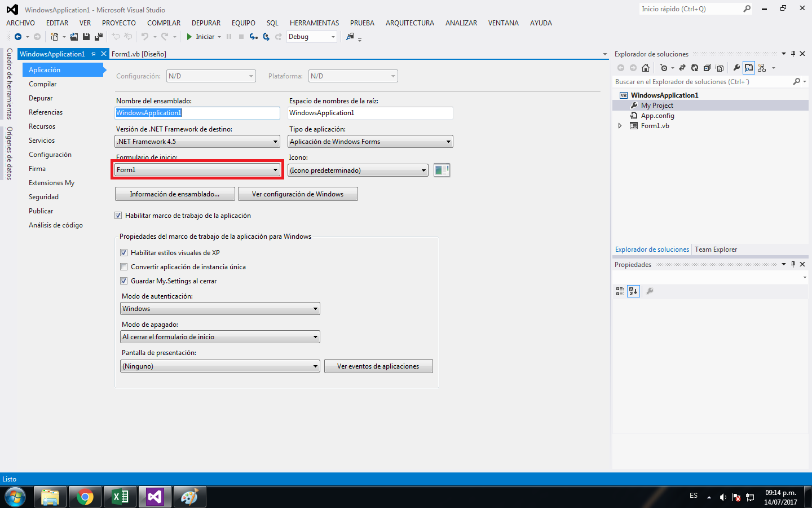Select the Properties wrench icon in Solution Explorer
Viewport: 812px width, 508px height.
click(736, 68)
